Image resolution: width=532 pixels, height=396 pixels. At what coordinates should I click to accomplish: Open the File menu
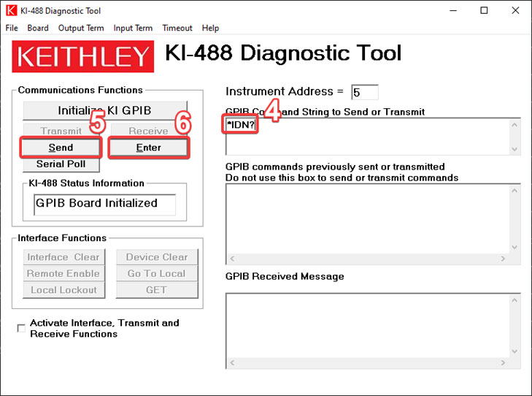(11, 28)
